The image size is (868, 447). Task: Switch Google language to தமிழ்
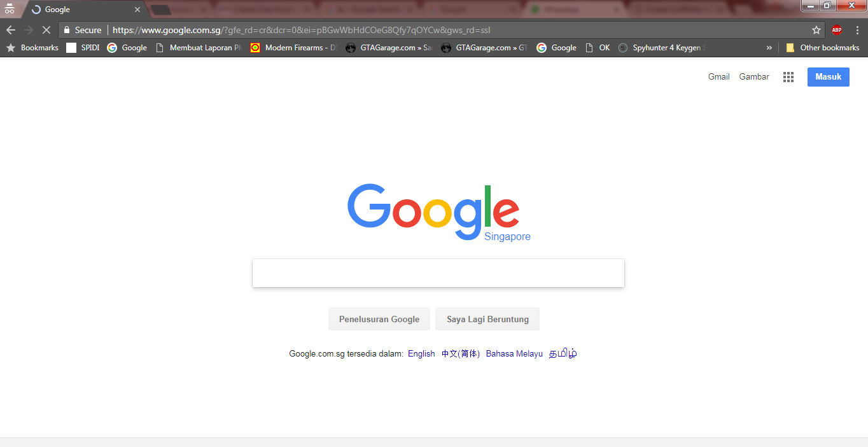pos(563,354)
